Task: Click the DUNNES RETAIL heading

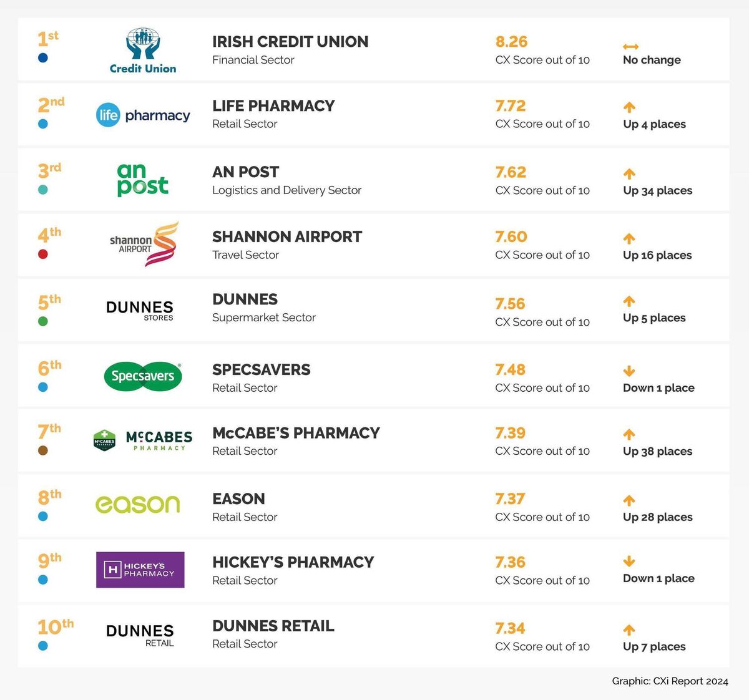Action: [x=273, y=626]
